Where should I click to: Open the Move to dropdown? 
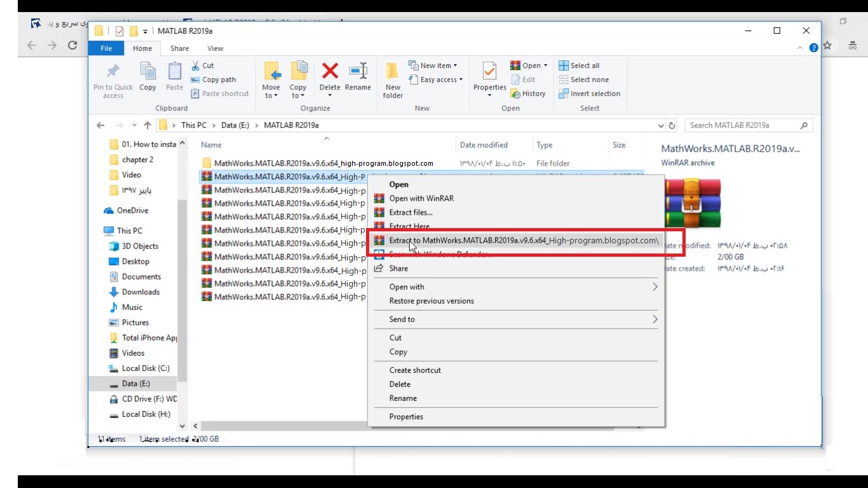tap(271, 79)
